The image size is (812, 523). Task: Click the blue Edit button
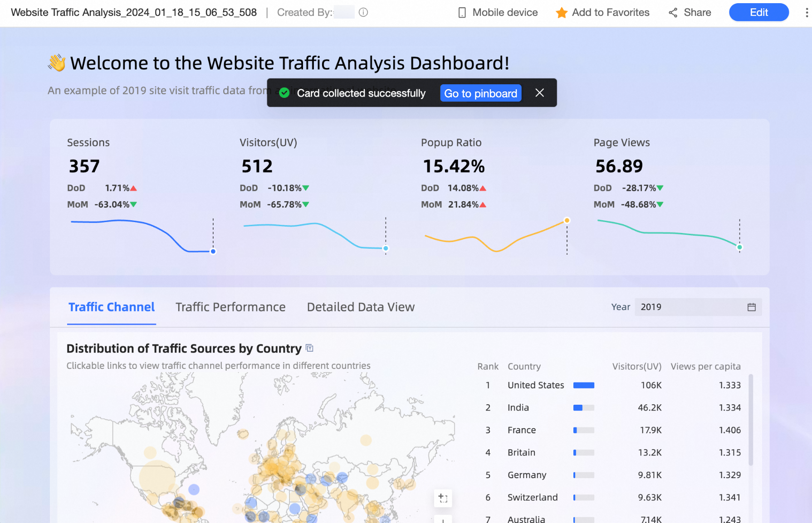pyautogui.click(x=759, y=12)
